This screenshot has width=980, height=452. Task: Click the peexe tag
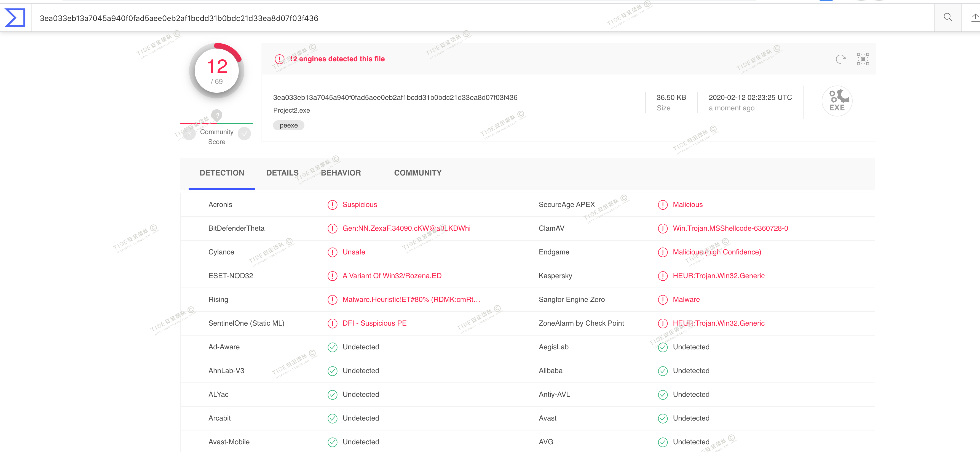(288, 125)
